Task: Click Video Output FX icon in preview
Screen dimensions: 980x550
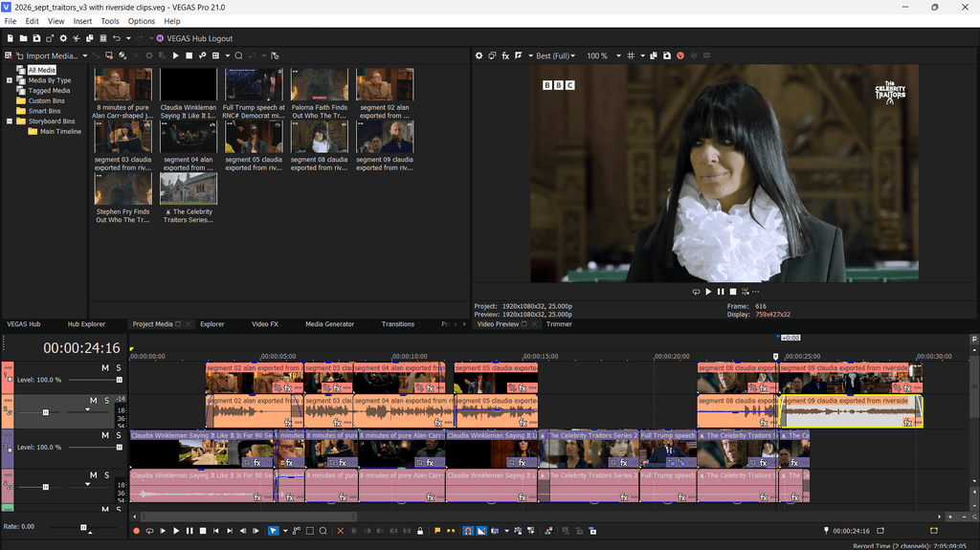Action: coord(505,55)
